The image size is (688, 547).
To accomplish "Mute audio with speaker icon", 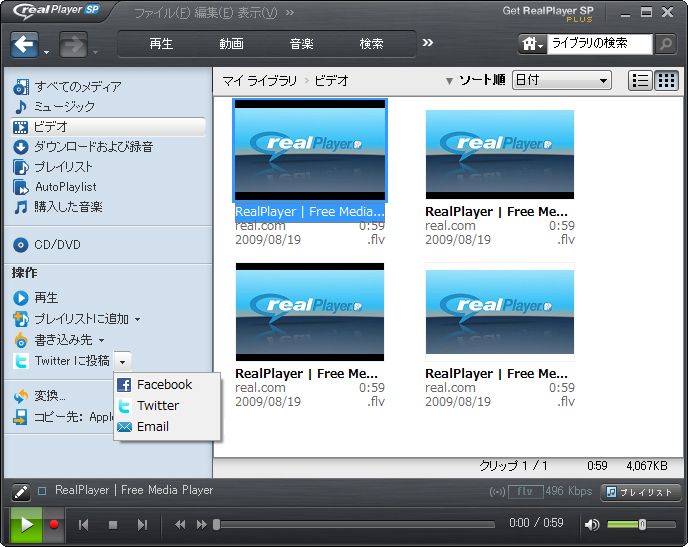I will [591, 525].
